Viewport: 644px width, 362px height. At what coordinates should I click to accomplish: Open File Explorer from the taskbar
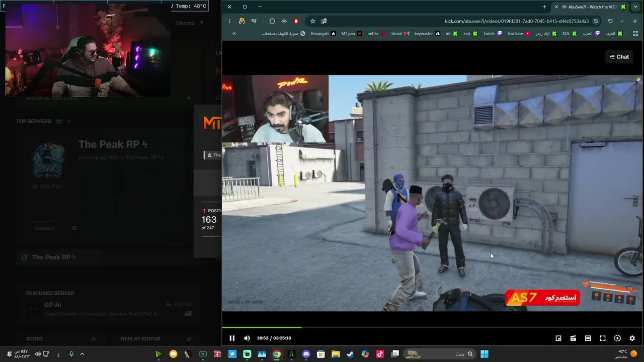point(336,354)
